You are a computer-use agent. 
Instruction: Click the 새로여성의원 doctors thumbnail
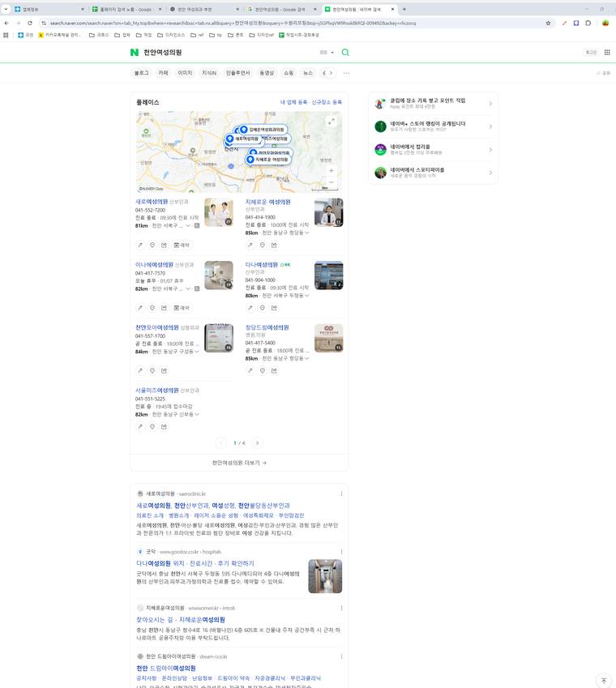point(219,212)
